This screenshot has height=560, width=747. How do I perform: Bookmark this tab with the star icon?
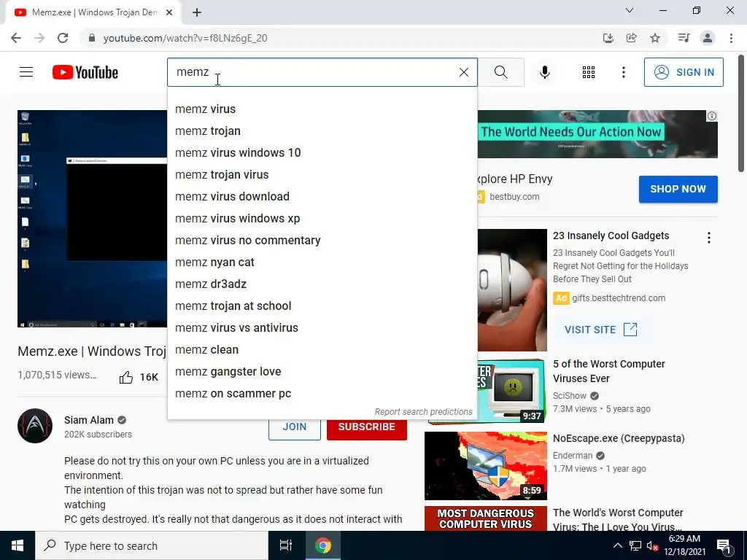(655, 38)
